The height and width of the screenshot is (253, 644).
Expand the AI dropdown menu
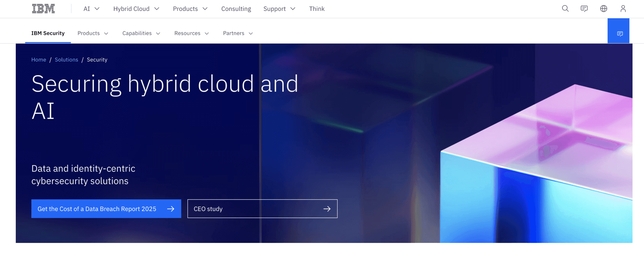point(91,9)
